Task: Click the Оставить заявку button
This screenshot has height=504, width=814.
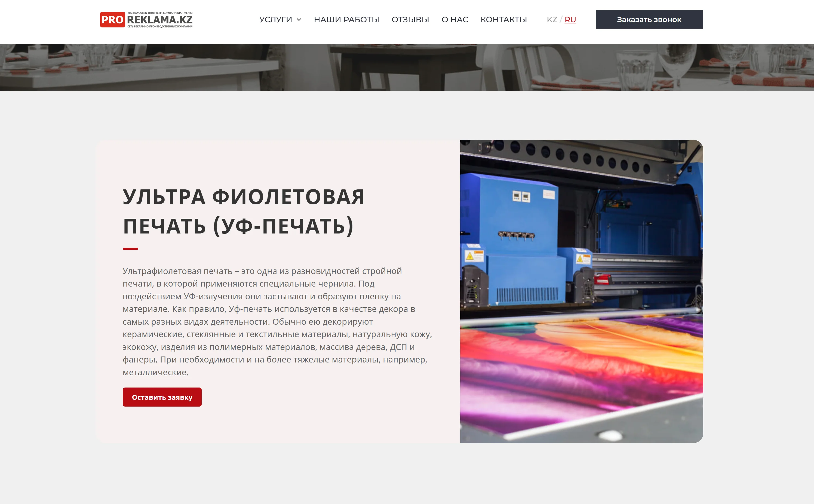Action: tap(162, 397)
